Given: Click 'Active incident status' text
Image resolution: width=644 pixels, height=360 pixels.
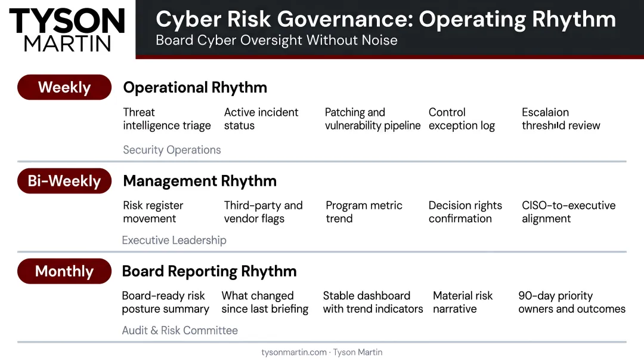Looking at the screenshot, I should 261,119.
